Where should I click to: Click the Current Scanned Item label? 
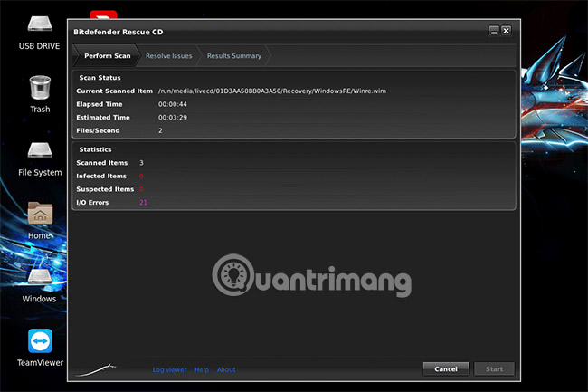point(114,91)
